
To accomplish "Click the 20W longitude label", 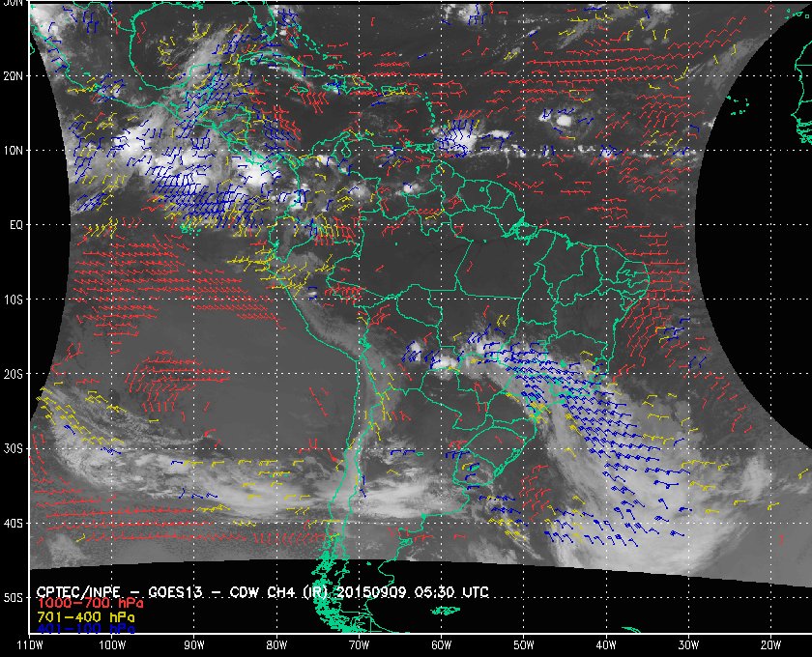I will coord(770,645).
